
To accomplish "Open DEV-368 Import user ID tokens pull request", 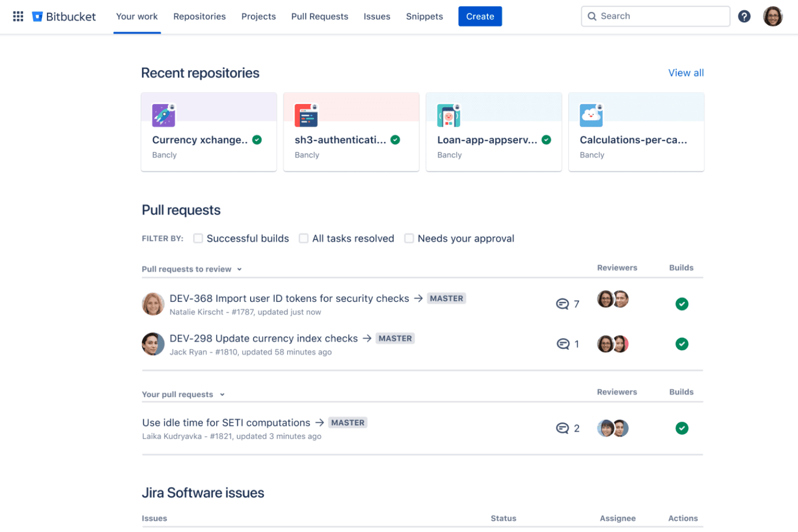I will click(289, 299).
